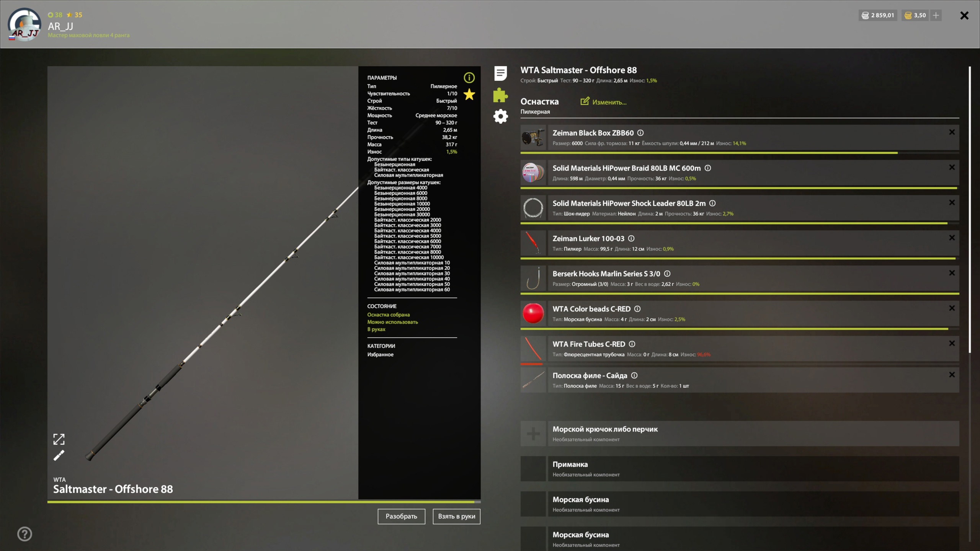Click the rig list vertical scrollbar
This screenshot has height=551, width=980.
970,210
